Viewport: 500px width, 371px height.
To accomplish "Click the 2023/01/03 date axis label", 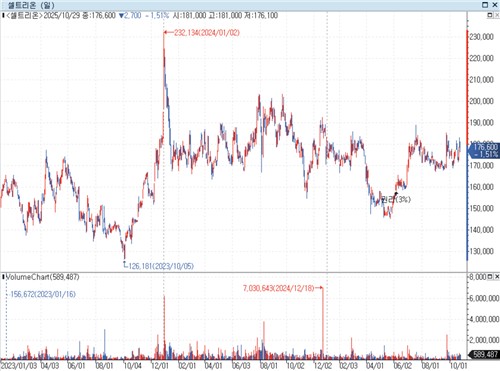I will click(x=19, y=366).
